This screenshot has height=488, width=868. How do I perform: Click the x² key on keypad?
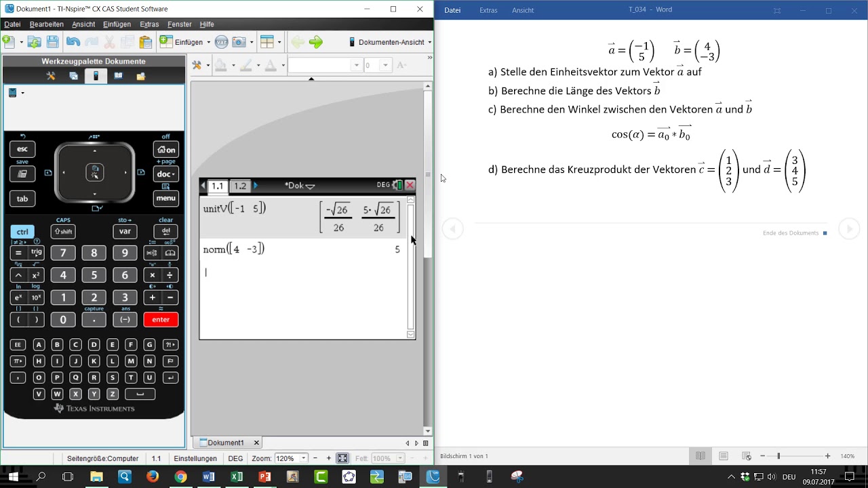coord(36,275)
